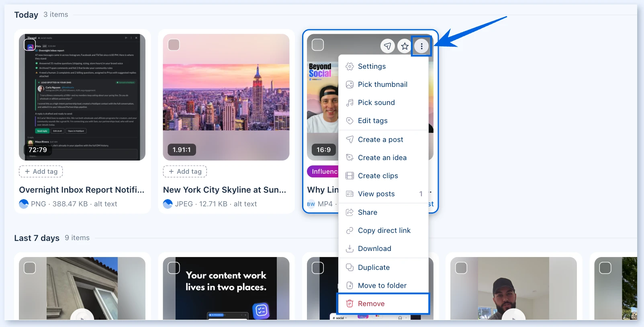Select Pick thumbnail menu entry
Screen dimensions: 644x327
(383, 84)
